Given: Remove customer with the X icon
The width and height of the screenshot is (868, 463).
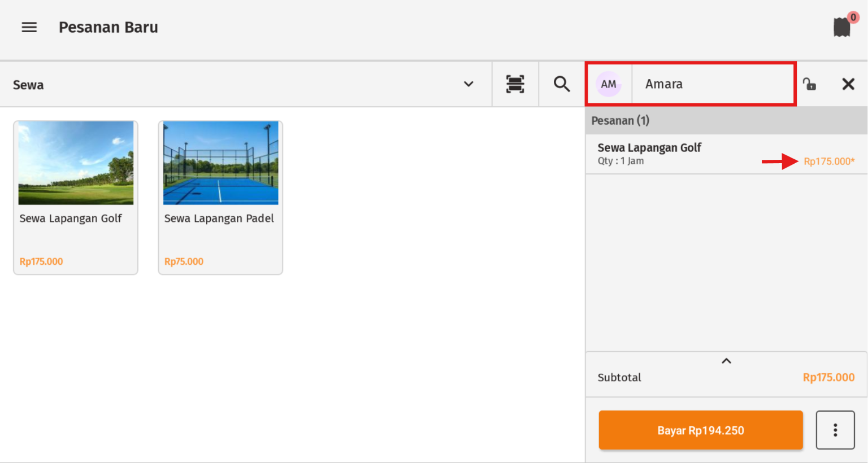Looking at the screenshot, I should pos(848,84).
